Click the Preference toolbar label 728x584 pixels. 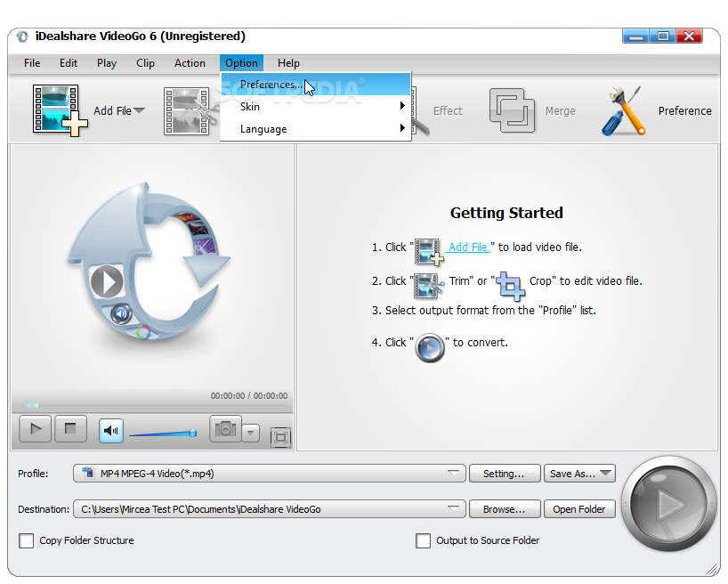click(x=684, y=111)
